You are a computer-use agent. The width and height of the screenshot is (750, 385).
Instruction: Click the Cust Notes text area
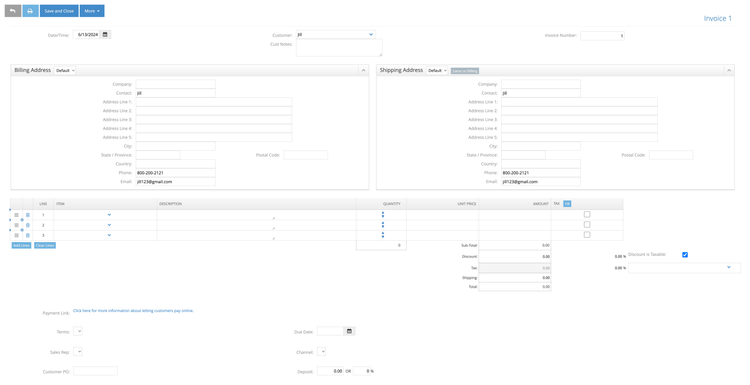339,48
